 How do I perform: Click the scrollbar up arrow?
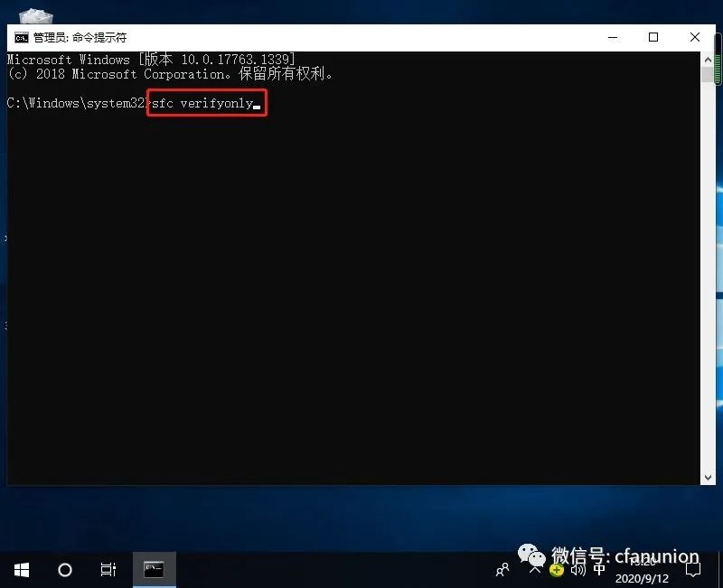click(708, 60)
